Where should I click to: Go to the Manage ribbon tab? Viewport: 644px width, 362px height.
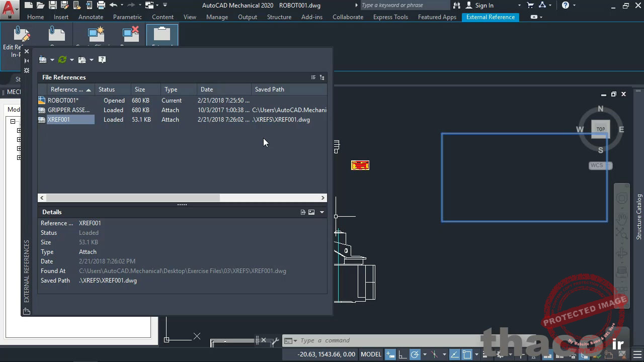[217, 17]
